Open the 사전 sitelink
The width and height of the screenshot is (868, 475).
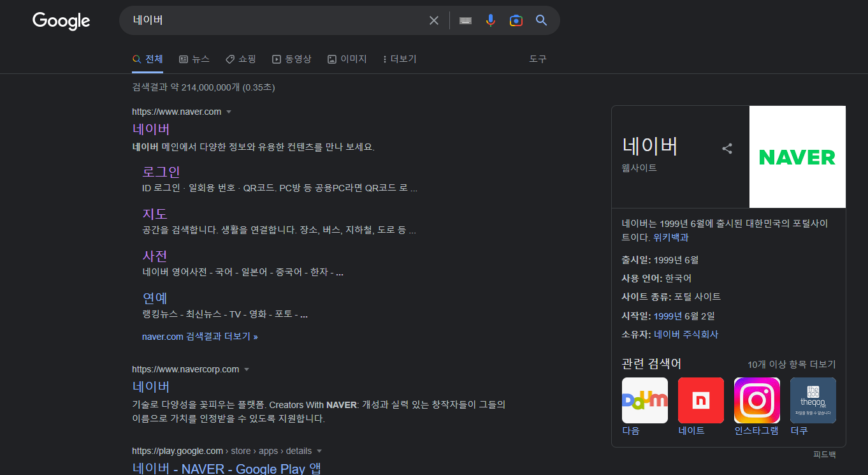click(x=155, y=256)
